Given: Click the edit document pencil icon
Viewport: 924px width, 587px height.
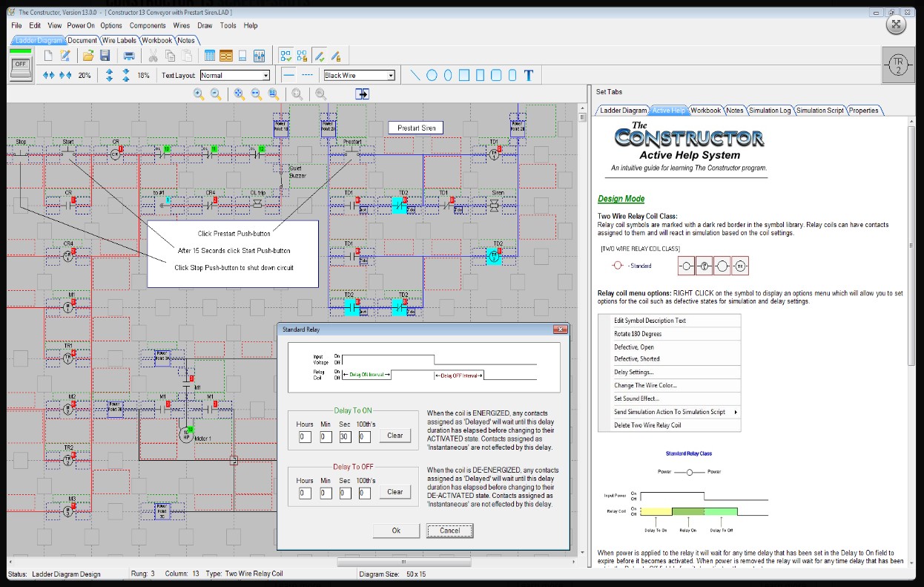Looking at the screenshot, I should click(65, 56).
